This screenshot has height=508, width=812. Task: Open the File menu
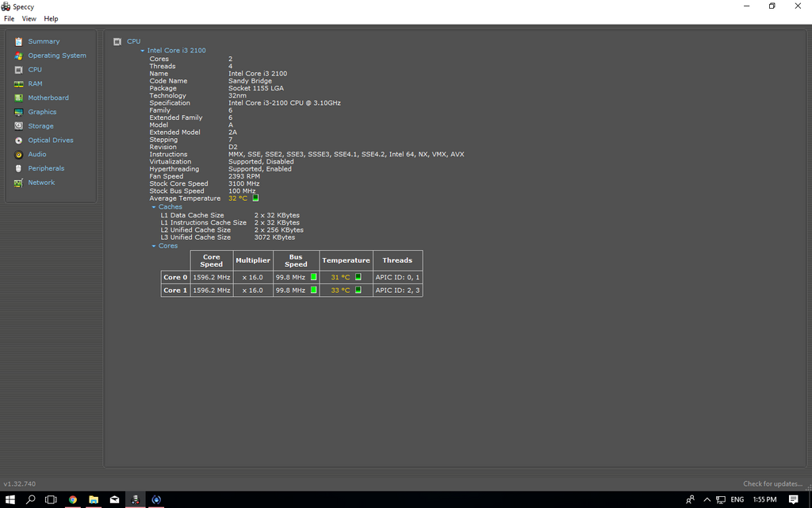[10, 19]
